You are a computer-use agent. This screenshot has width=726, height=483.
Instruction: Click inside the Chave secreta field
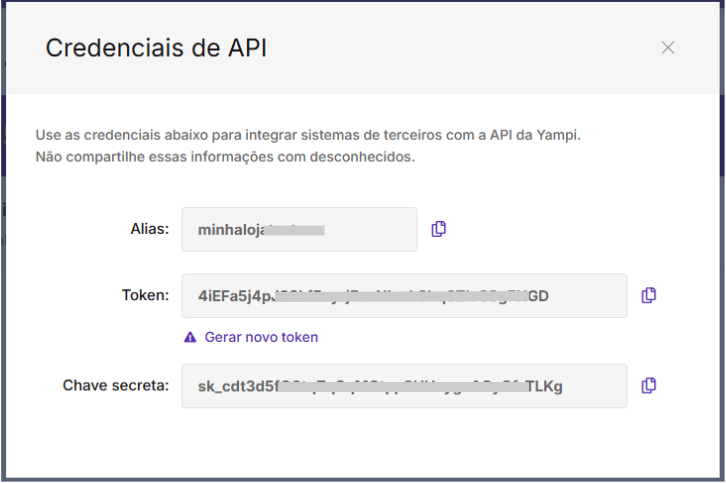(404, 386)
